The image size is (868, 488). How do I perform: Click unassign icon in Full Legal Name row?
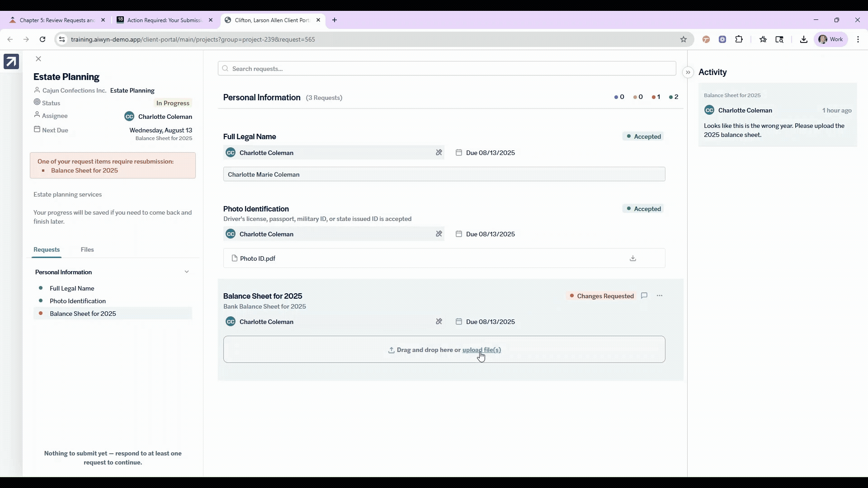(439, 153)
